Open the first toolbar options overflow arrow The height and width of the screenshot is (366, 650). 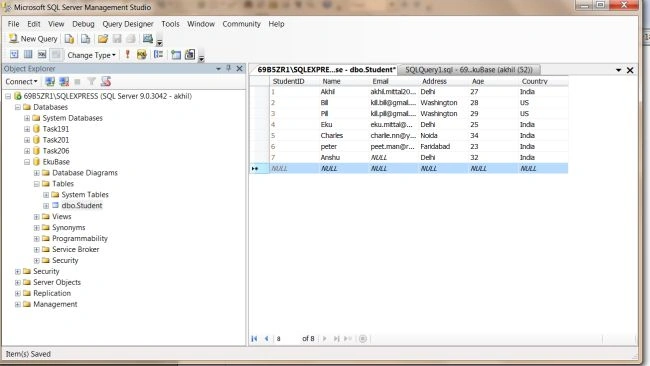159,42
